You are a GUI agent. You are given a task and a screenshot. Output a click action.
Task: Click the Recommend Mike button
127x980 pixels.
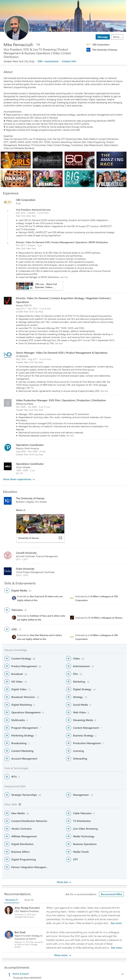111,894
